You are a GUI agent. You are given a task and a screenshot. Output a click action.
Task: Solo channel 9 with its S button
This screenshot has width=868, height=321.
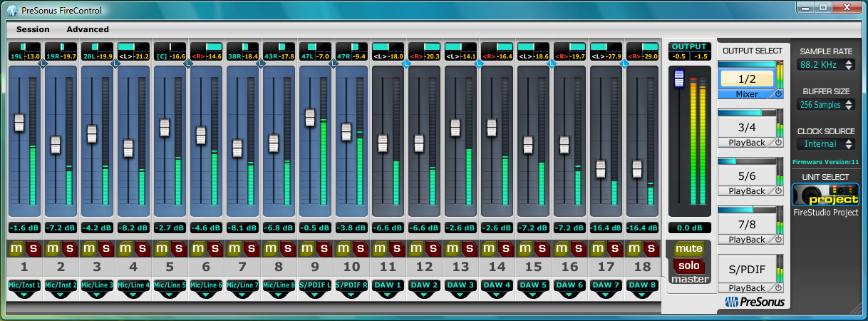(323, 249)
